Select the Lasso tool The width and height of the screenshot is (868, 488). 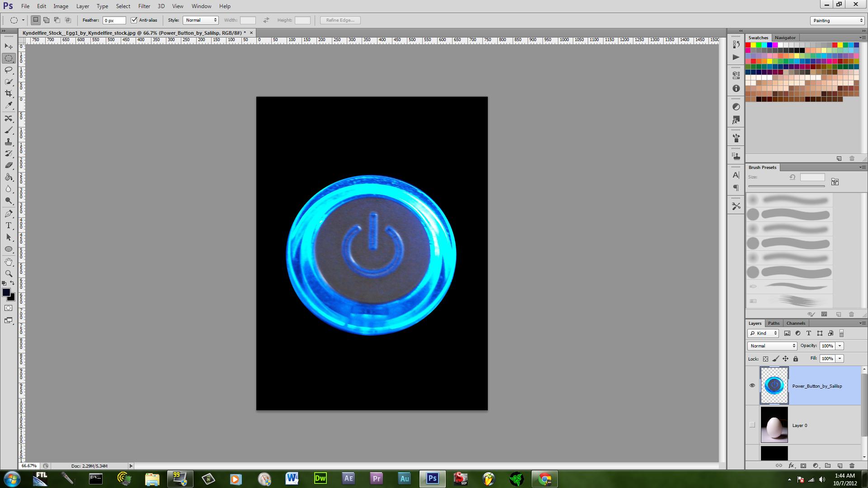pos(9,70)
